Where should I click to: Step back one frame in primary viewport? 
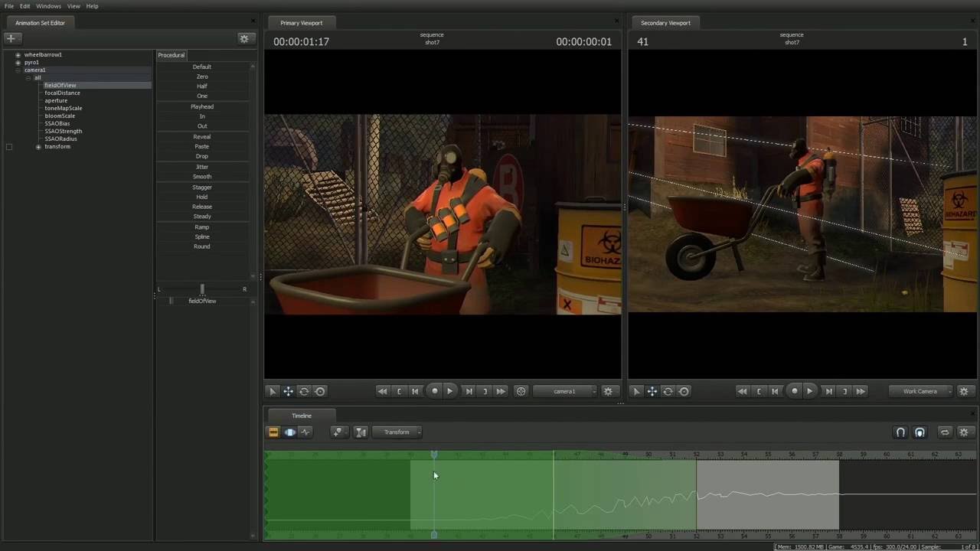(x=415, y=391)
